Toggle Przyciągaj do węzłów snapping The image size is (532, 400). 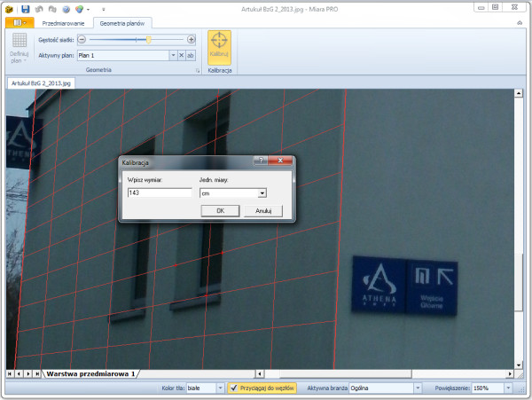(262, 388)
